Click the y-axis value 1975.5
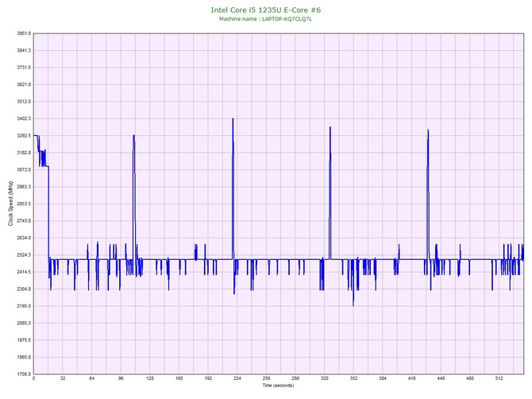Screen dimensions: 532x399 (x=24, y=340)
